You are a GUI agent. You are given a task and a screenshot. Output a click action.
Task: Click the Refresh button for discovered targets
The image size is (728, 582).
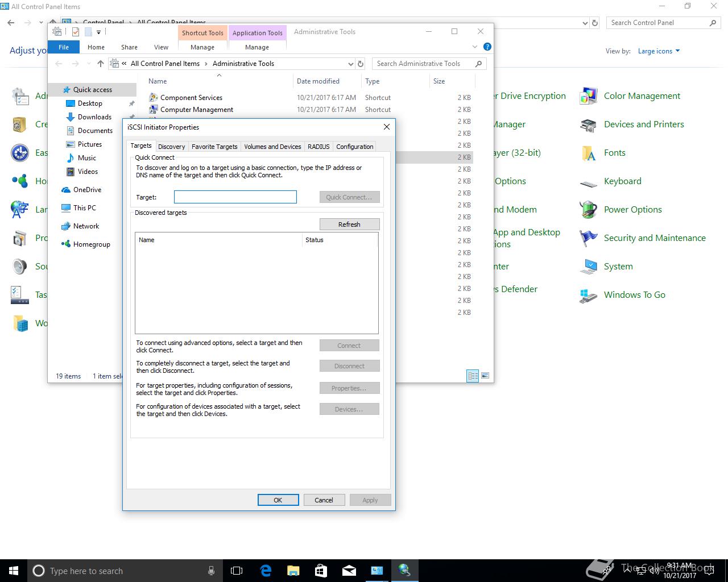349,225
